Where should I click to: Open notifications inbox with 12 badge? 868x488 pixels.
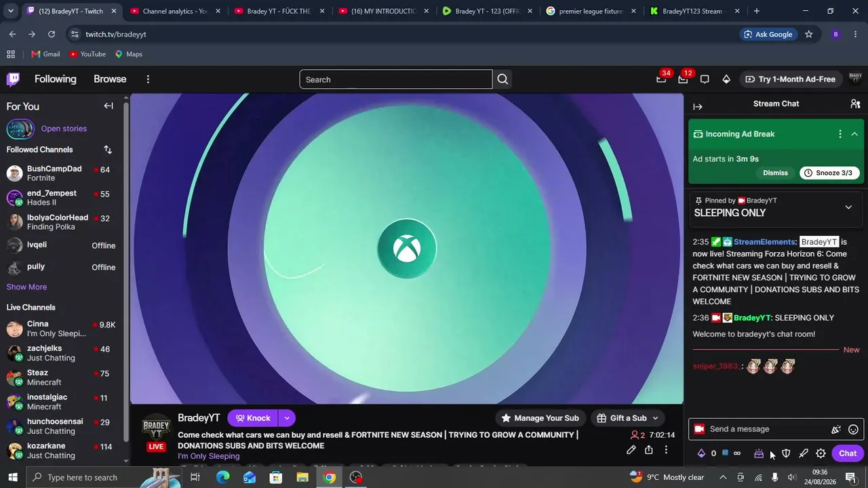(683, 79)
